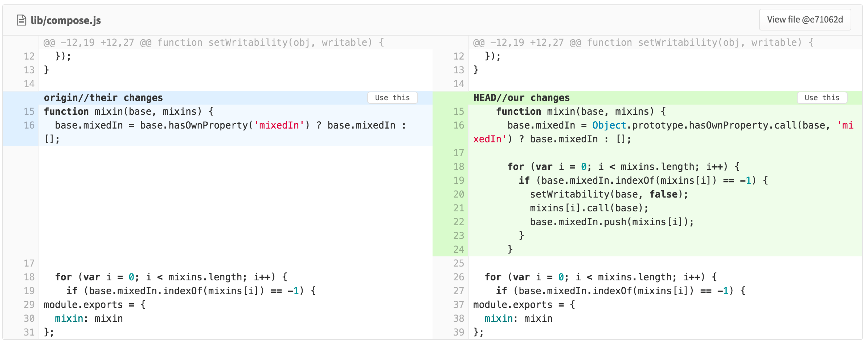Click the Use this button for HEAD changes
This screenshot has height=345, width=868.
tap(822, 97)
